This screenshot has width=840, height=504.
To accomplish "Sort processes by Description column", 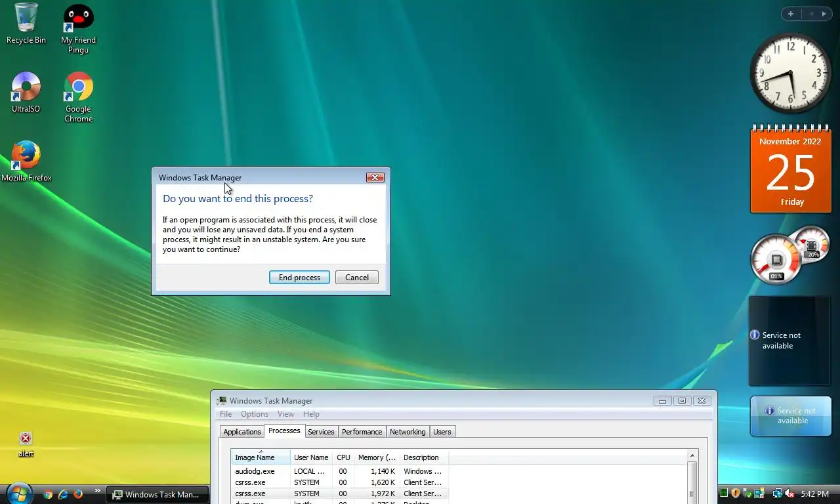I will [423, 457].
